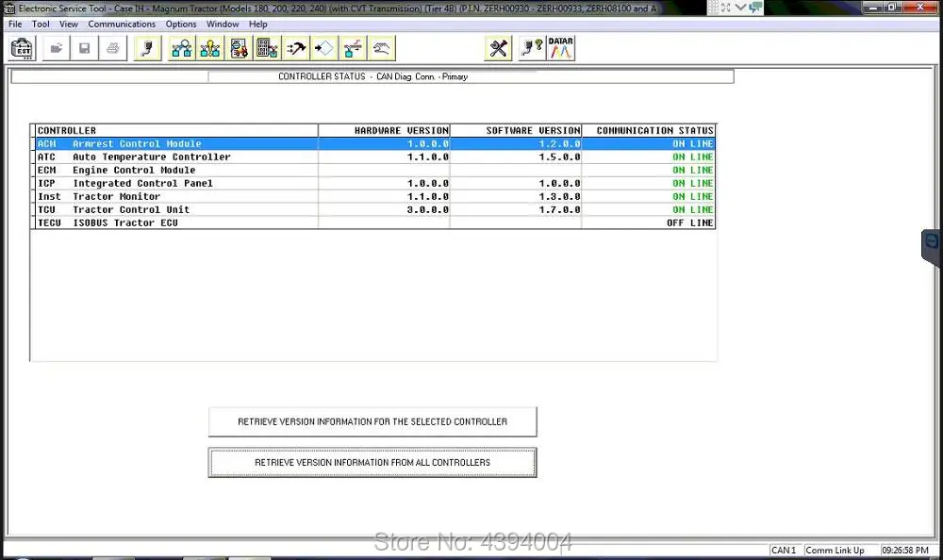This screenshot has width=943, height=560.
Task: Click the CAN 1 status bar entry
Action: click(x=784, y=551)
